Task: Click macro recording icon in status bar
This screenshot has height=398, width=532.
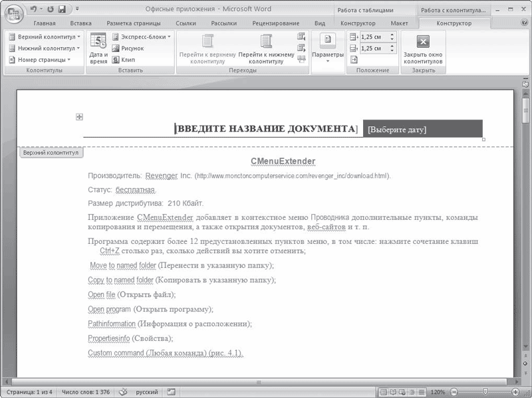Action: click(171, 392)
